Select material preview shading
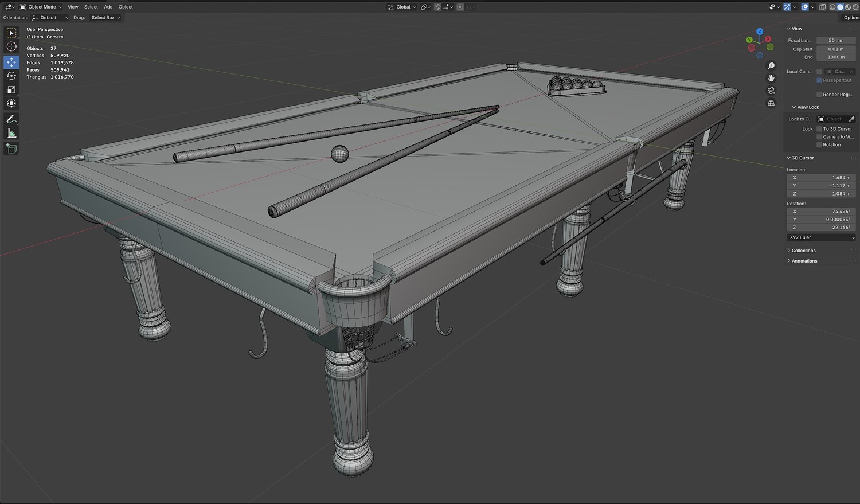The image size is (860, 504). [x=847, y=7]
